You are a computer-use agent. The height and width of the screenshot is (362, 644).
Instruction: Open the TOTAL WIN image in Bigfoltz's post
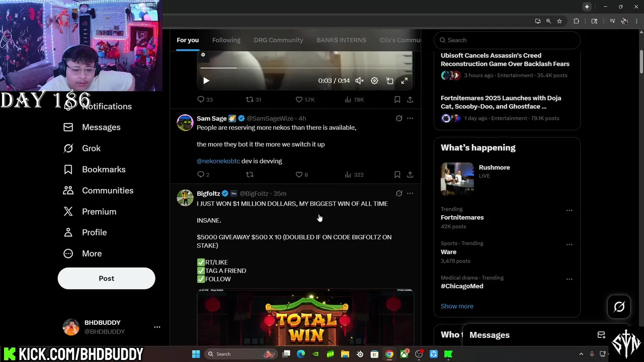tap(305, 317)
